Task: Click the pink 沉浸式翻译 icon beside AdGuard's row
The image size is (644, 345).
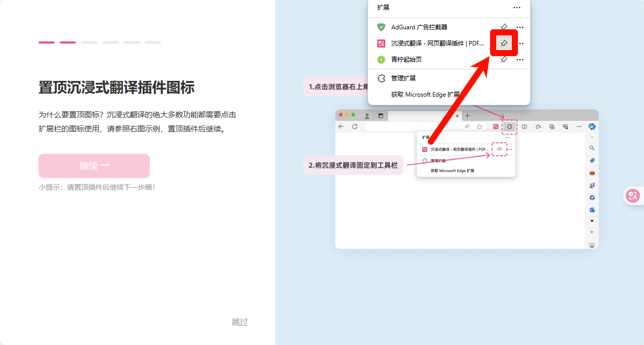Action: 381,44
